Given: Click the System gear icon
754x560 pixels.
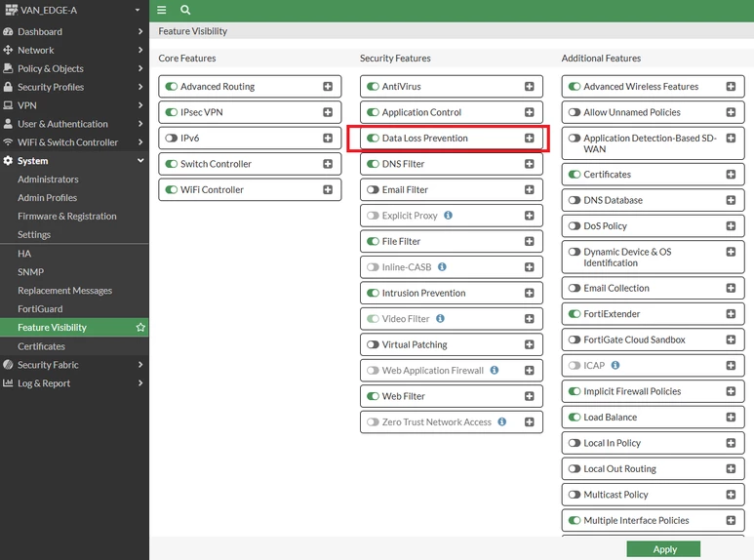Looking at the screenshot, I should [x=8, y=161].
